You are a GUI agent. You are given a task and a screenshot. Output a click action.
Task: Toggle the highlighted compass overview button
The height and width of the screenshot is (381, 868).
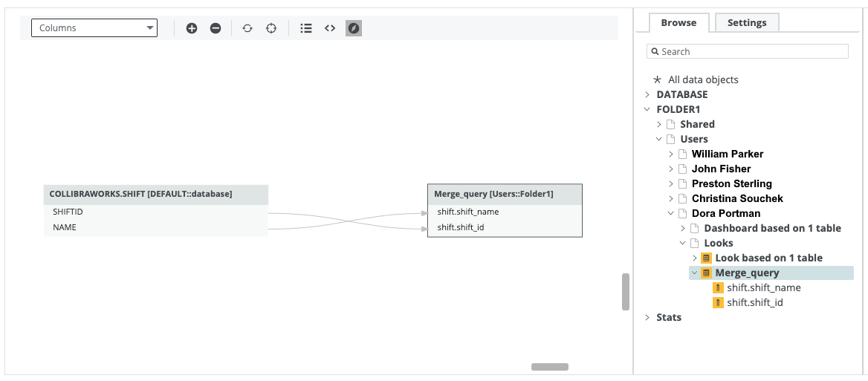[354, 28]
